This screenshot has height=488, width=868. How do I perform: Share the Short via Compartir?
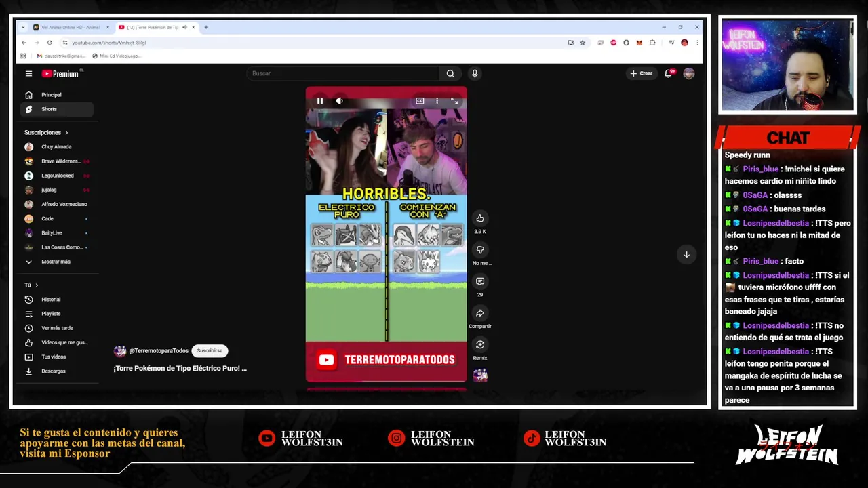pyautogui.click(x=480, y=313)
